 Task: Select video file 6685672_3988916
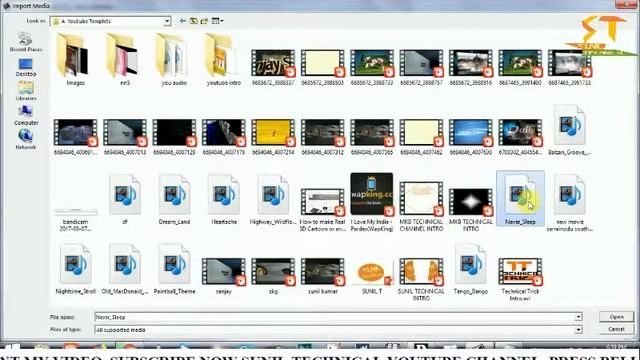point(471,67)
